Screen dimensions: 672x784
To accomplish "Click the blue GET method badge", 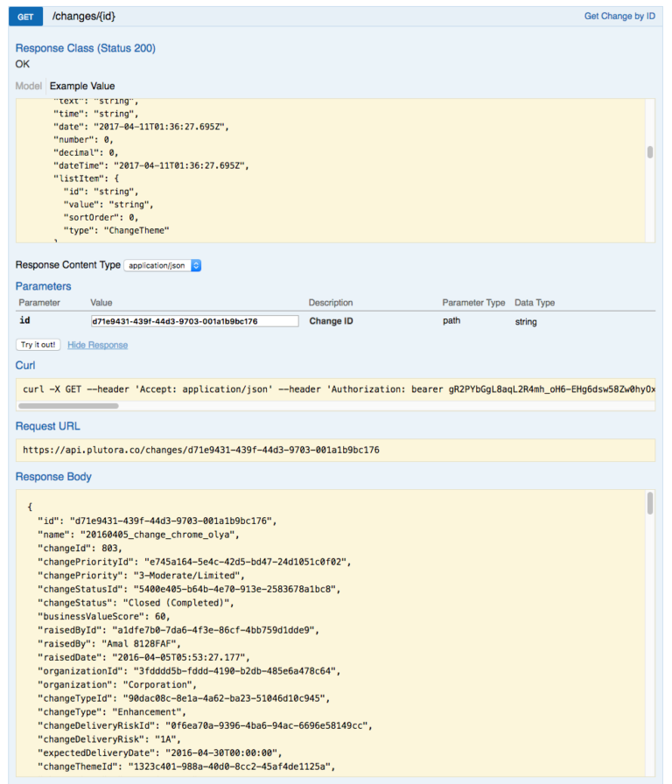I will pos(25,17).
